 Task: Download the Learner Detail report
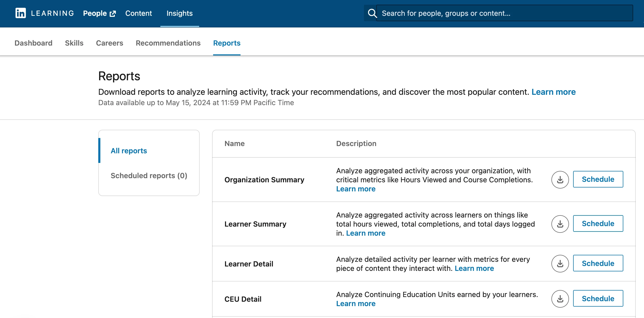tap(560, 263)
